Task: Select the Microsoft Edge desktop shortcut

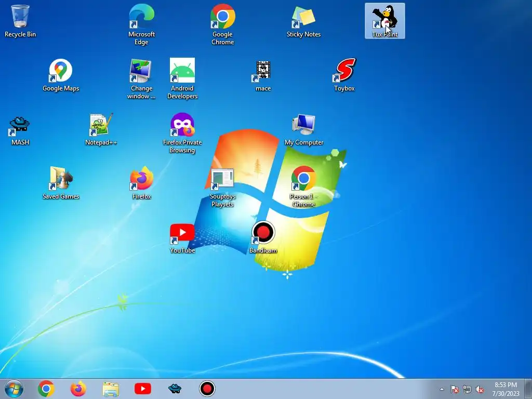Action: pos(141,25)
